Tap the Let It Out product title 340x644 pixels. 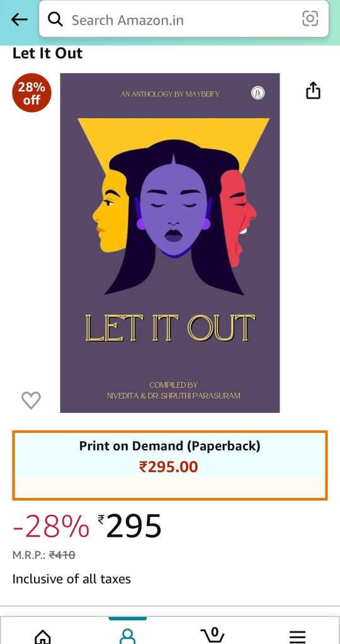[x=48, y=54]
